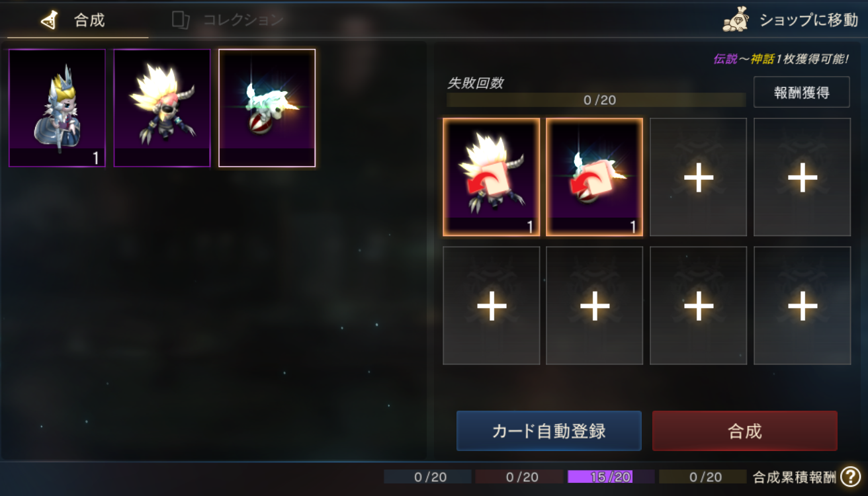Add a card to the fourth top-row slot
The height and width of the screenshot is (496, 868).
tap(803, 177)
